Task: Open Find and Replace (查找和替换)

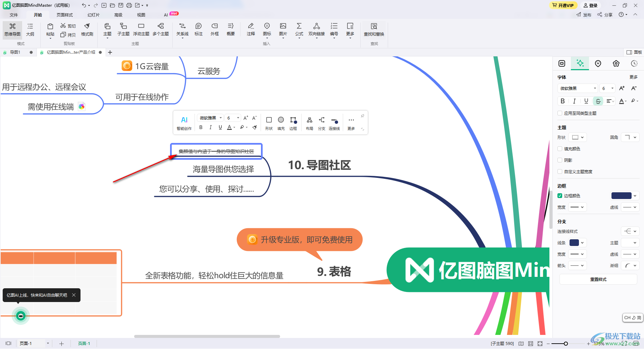Action: point(374,30)
